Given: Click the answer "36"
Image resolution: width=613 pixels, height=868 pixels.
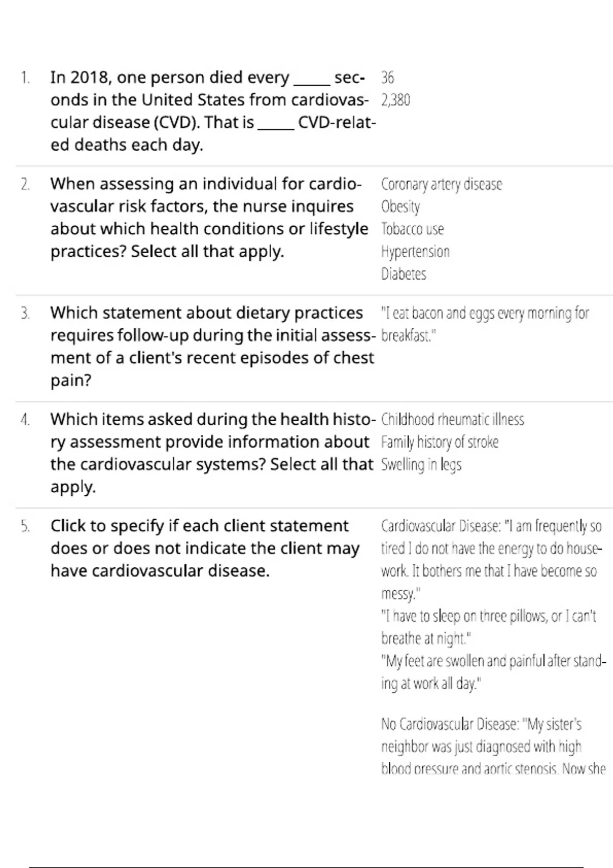Looking at the screenshot, I should coord(387,78).
